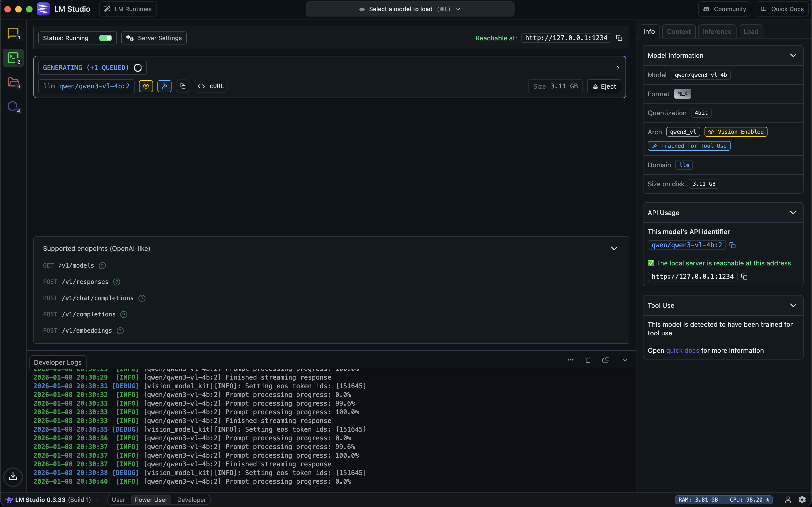Collapse the Model Information section
Screen dimensions: 812x507
793,55
